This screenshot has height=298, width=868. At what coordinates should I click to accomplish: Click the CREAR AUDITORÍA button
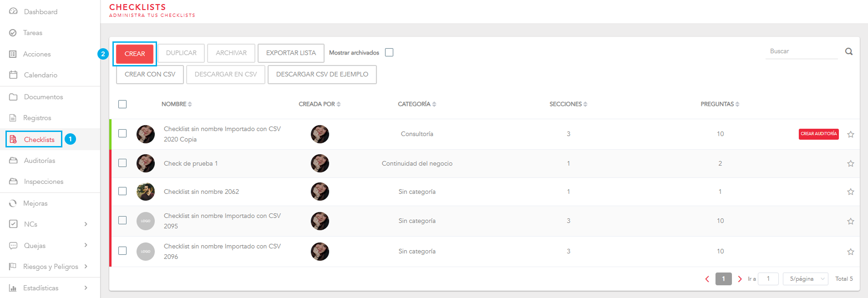[818, 134]
